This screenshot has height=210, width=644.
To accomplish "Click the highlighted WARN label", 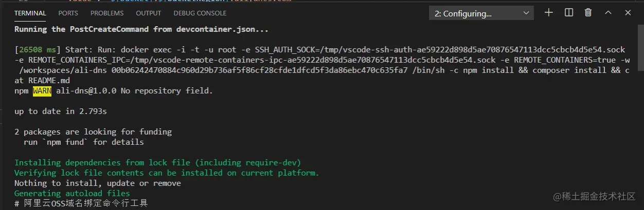I will point(42,91).
